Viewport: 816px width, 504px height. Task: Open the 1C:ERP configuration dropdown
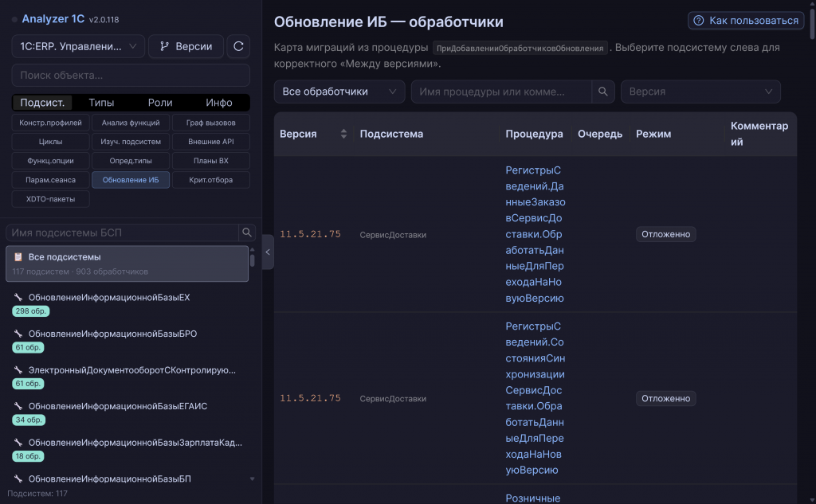pos(78,46)
